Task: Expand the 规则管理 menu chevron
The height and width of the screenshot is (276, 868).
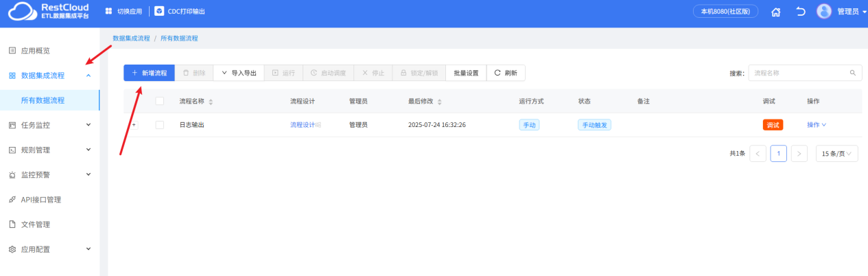Action: pos(88,150)
